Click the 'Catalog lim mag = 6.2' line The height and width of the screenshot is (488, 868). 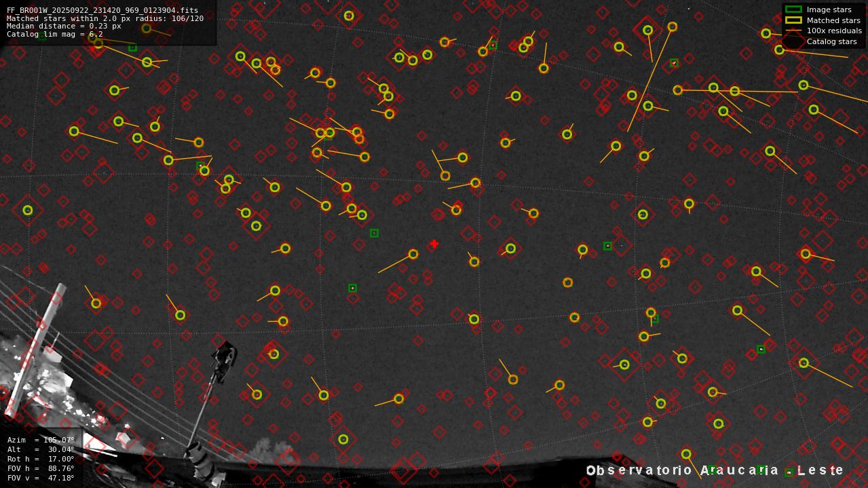point(55,34)
